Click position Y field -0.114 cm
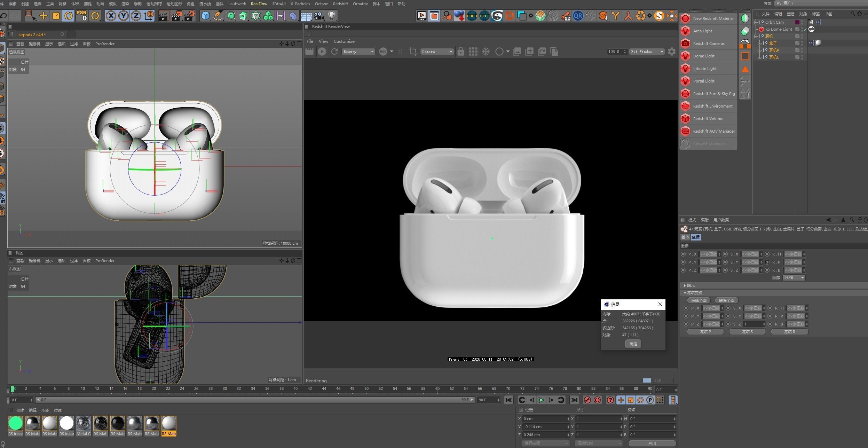868x448 pixels. 545,427
